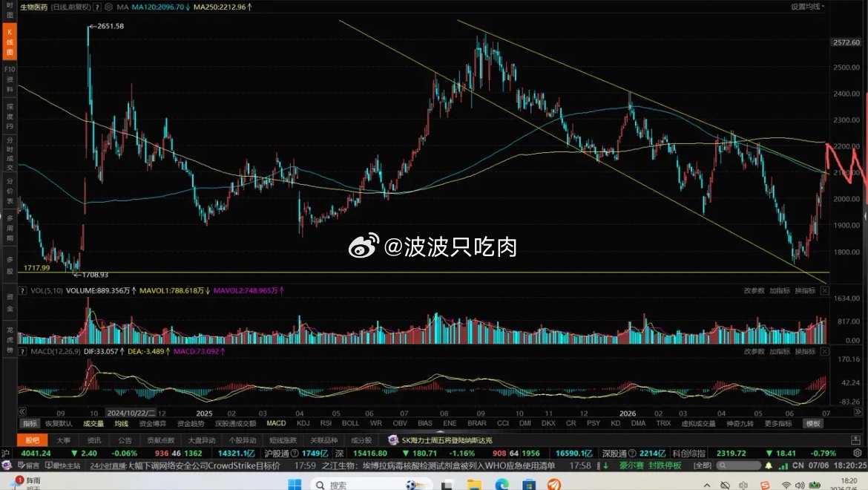The height and width of the screenshot is (490, 868).
Task: Click the help question mark beside 生物医药
Action: pos(97,7)
